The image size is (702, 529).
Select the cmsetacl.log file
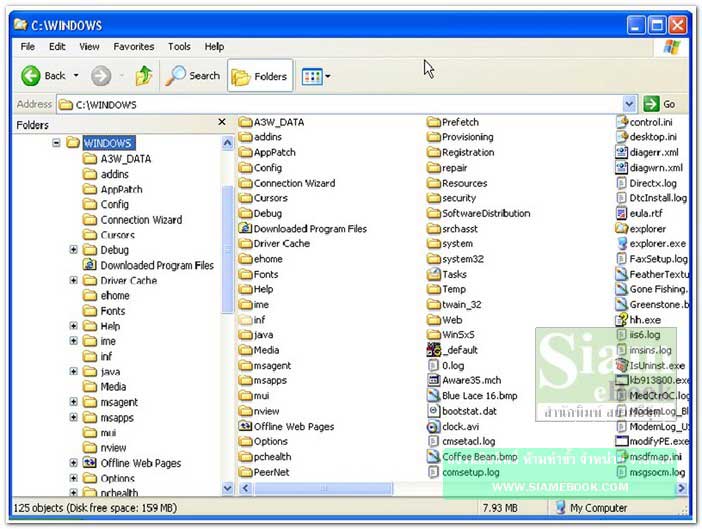click(462, 441)
